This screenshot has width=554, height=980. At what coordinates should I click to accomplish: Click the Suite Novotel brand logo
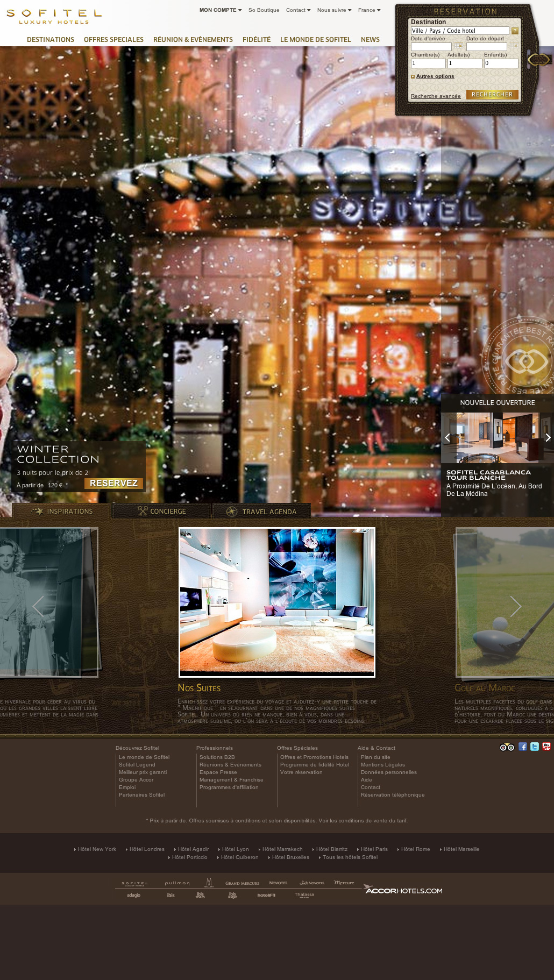312,883
